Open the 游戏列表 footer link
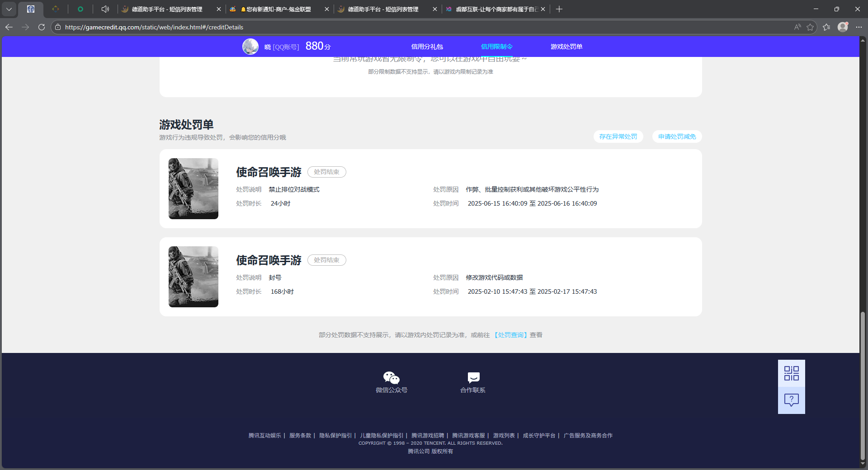868x470 pixels. pos(504,436)
